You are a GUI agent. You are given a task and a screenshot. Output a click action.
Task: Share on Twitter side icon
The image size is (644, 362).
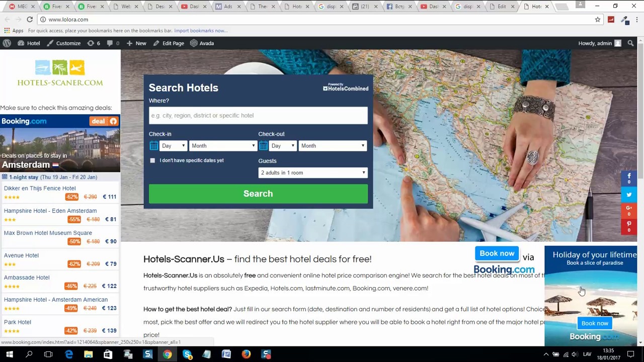tap(629, 195)
